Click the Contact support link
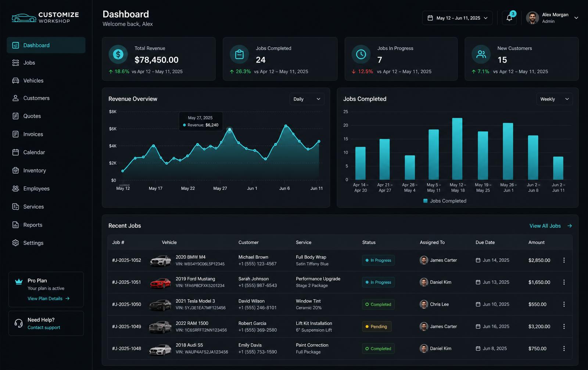This screenshot has width=588, height=370. point(44,327)
